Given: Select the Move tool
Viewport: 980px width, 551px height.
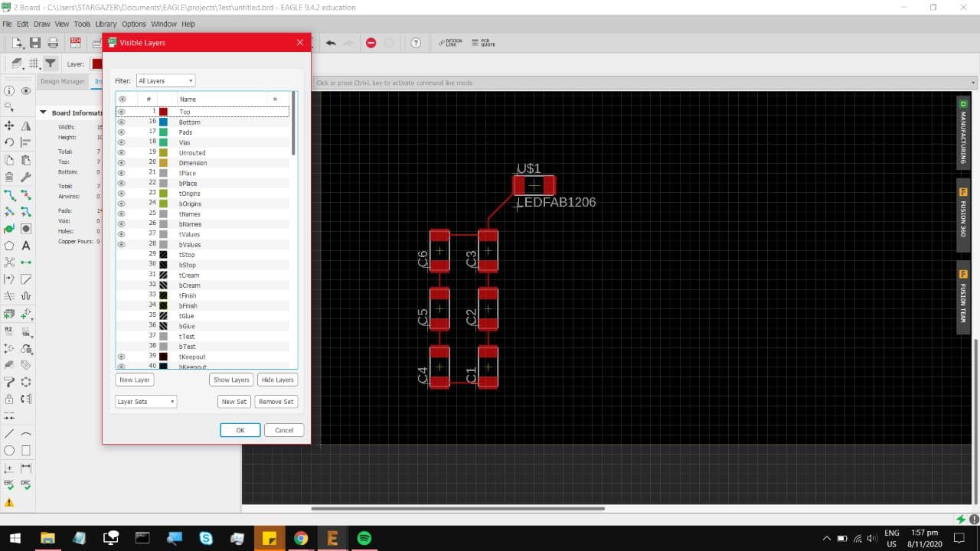Looking at the screenshot, I should 9,126.
